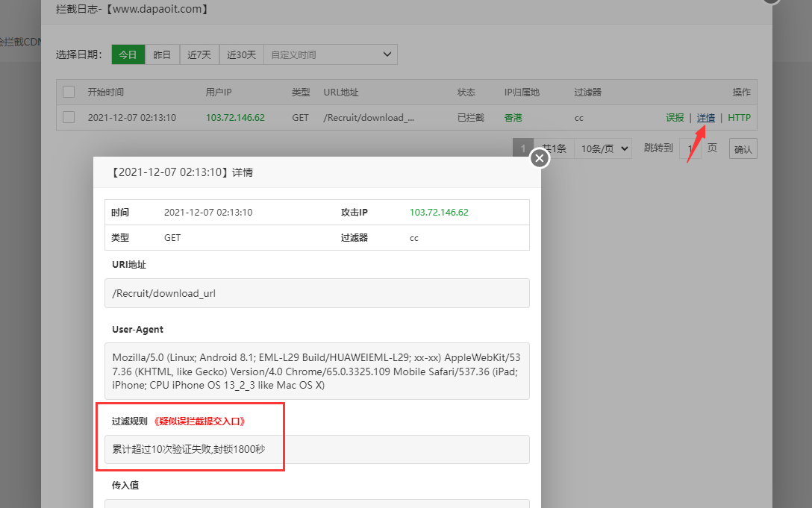The height and width of the screenshot is (508, 812).
Task: Click the 2021-12-07 02:13:10 start time cell
Action: pos(132,118)
